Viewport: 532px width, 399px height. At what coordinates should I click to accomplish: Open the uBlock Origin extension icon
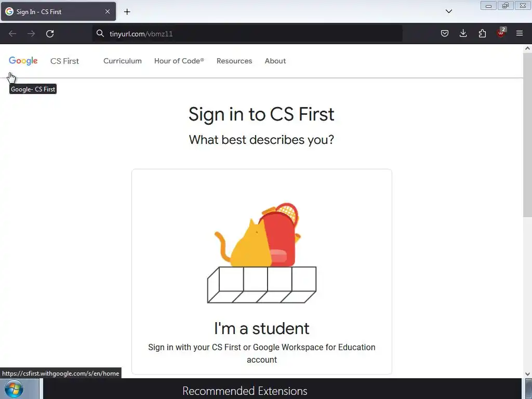pos(501,33)
